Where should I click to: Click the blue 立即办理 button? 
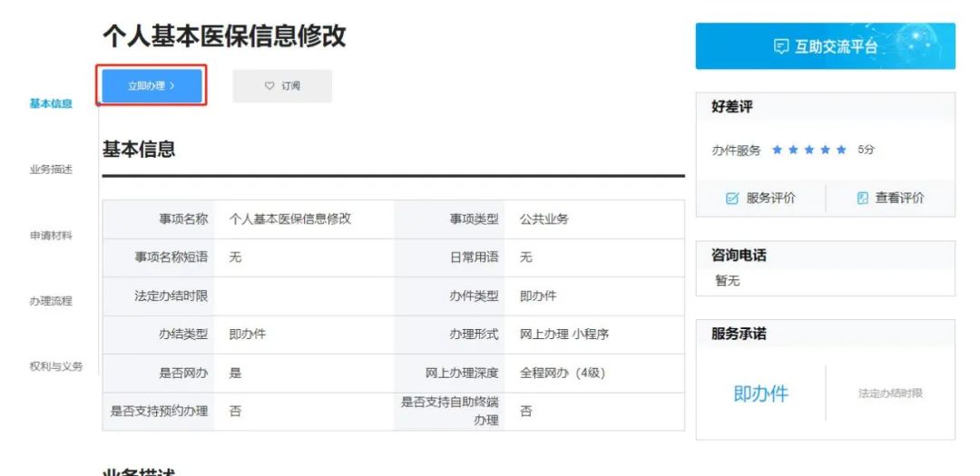pos(152,86)
